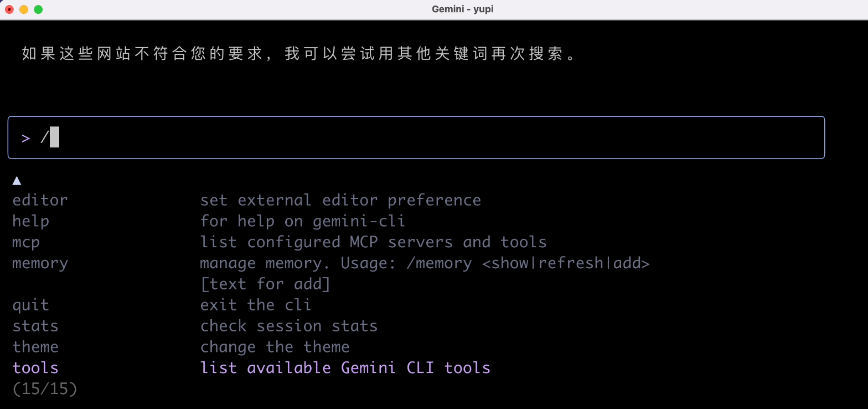Click the Gemini - yupi title bar text
This screenshot has height=409, width=868.
pos(463,9)
